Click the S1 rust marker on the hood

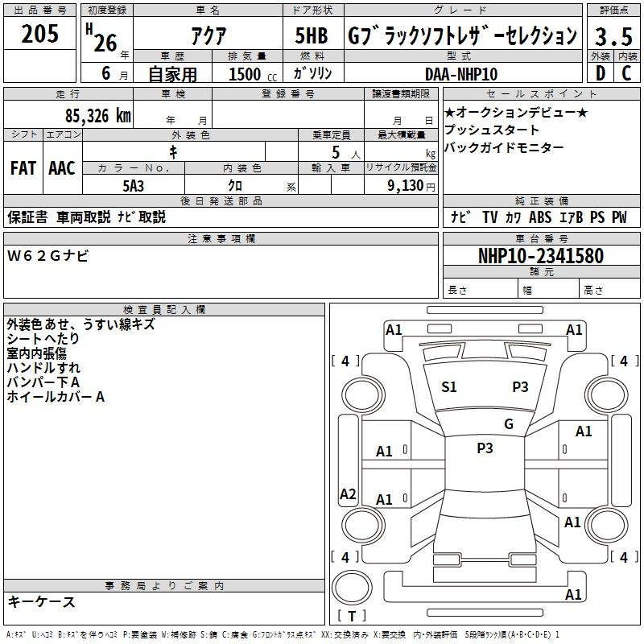click(449, 387)
